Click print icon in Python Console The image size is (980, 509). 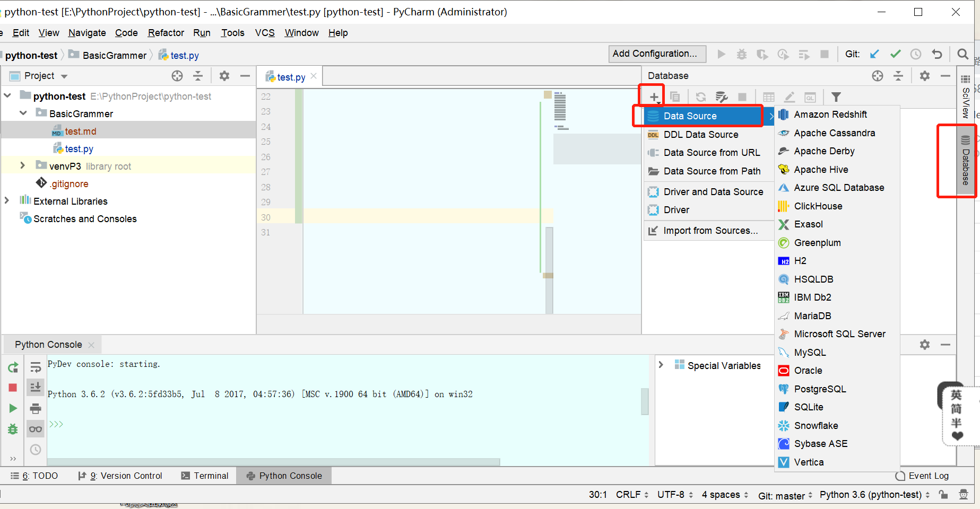[36, 408]
